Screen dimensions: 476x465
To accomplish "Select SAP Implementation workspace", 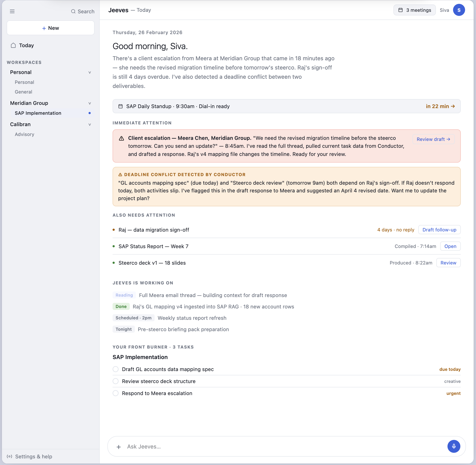I will (52, 113).
